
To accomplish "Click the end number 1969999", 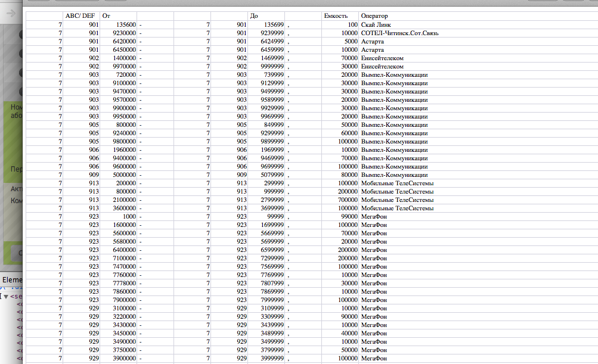I will (x=272, y=150).
